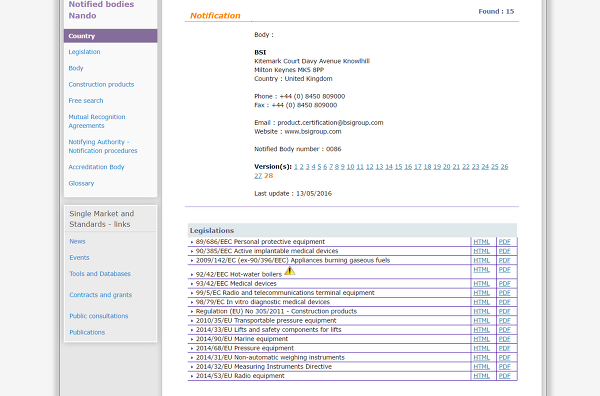Open Notifying Authority - Notification procedures
The image size is (600, 396).
(x=103, y=146)
